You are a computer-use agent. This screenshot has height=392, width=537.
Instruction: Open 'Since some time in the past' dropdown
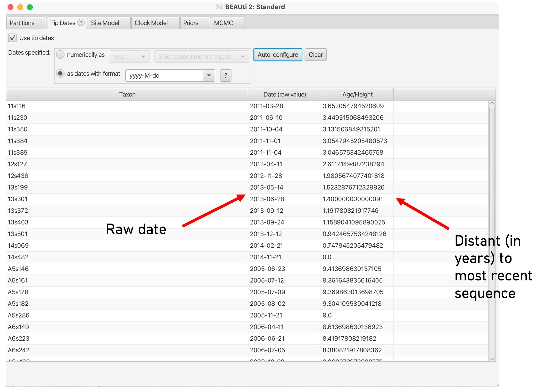pos(202,56)
